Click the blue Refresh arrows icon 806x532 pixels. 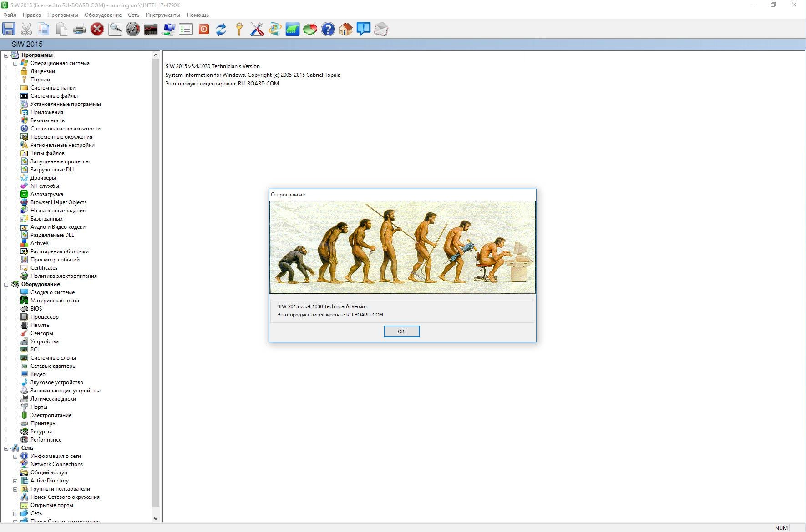click(x=222, y=30)
